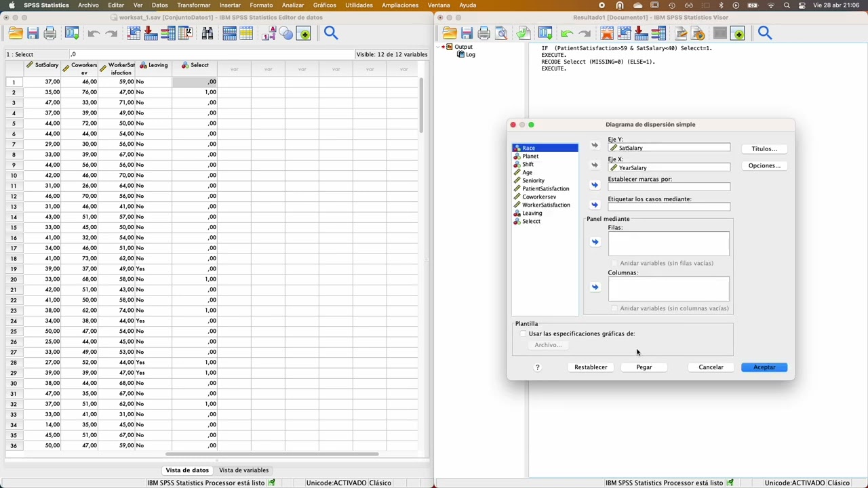Go to case icon in Data Editor
The width and height of the screenshot is (868, 488).
click(x=134, y=33)
